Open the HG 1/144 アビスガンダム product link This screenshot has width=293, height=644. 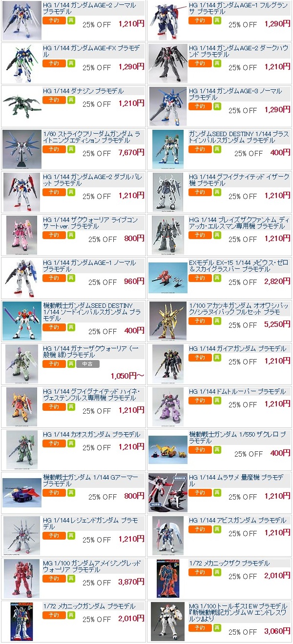point(238,521)
